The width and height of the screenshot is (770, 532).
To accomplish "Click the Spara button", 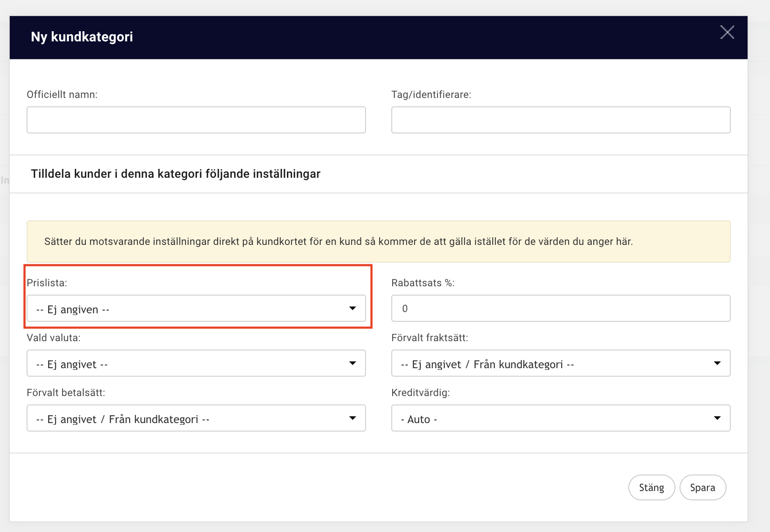I will tap(703, 488).
